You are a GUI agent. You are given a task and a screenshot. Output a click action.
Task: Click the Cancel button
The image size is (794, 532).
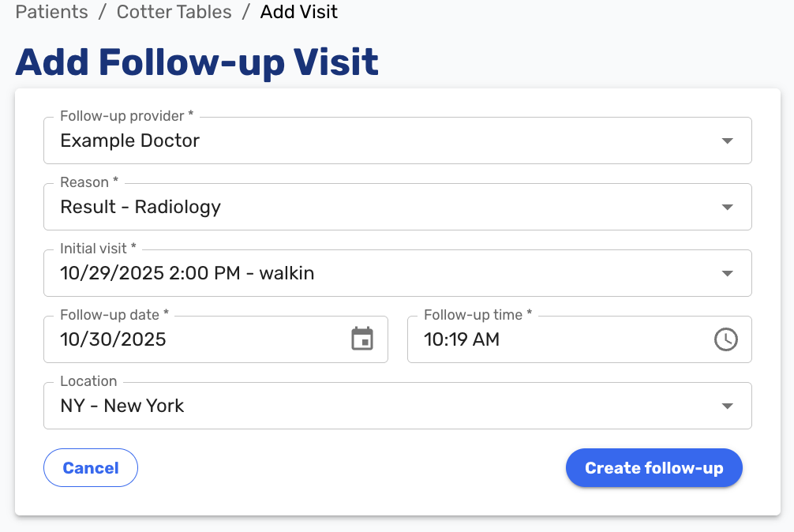click(x=90, y=467)
